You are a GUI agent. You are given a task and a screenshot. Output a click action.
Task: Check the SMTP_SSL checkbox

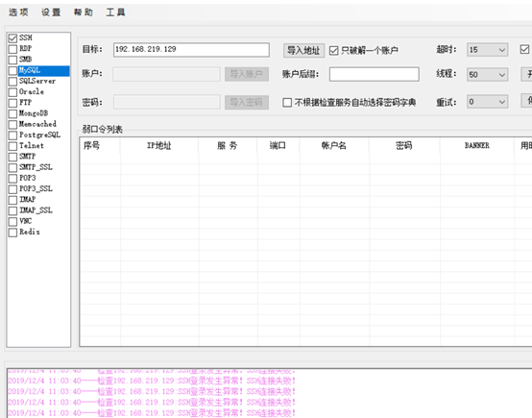pos(12,168)
